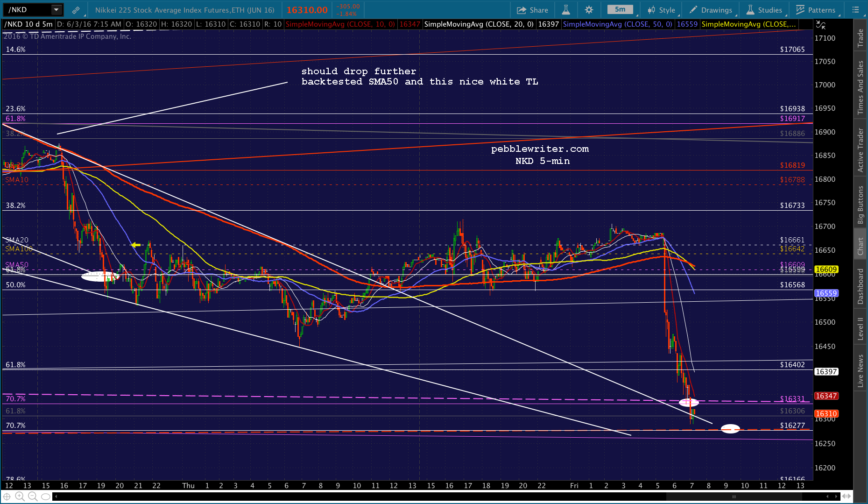Click the symbol link paperclip icon
The height and width of the screenshot is (504, 868).
click(76, 10)
